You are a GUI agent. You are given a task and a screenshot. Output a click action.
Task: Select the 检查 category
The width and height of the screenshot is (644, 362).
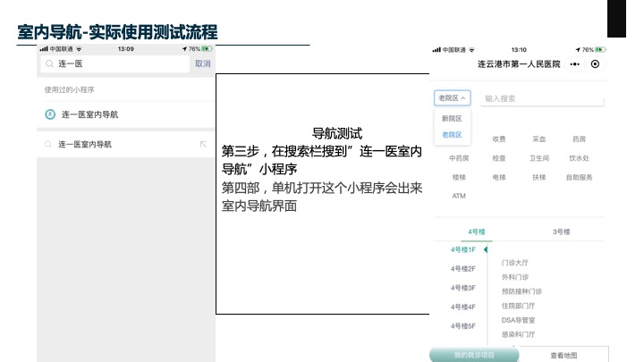499,158
